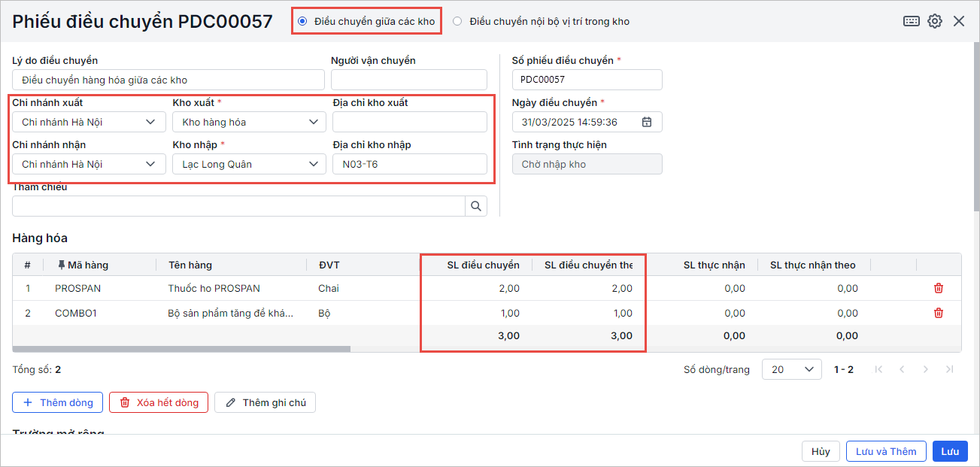980x467 pixels.
Task: Delete the PROSPAN row with trash icon
Action: [939, 288]
